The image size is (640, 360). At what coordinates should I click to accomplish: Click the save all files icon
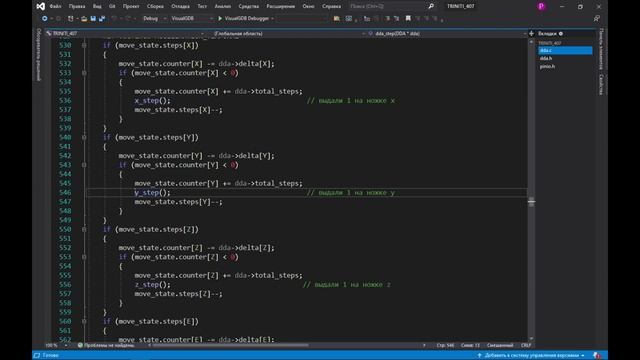[102, 18]
